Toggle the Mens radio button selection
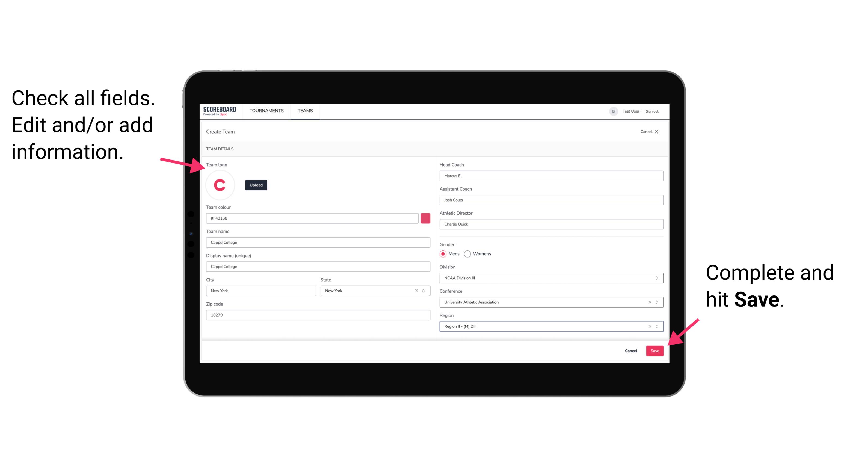 point(443,254)
